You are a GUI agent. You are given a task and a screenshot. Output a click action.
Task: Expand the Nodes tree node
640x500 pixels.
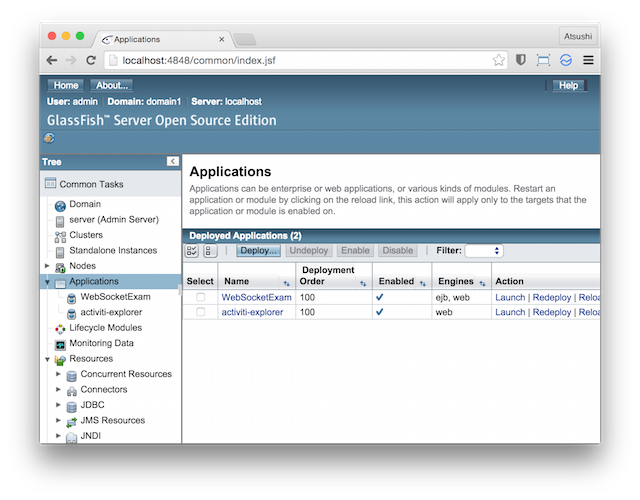coord(47,266)
